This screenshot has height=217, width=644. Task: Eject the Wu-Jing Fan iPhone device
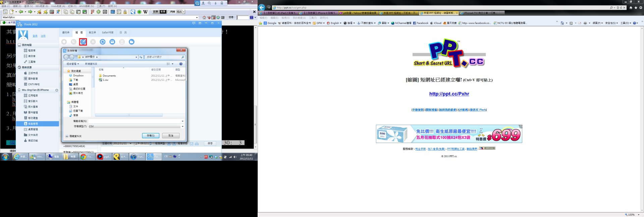57,90
